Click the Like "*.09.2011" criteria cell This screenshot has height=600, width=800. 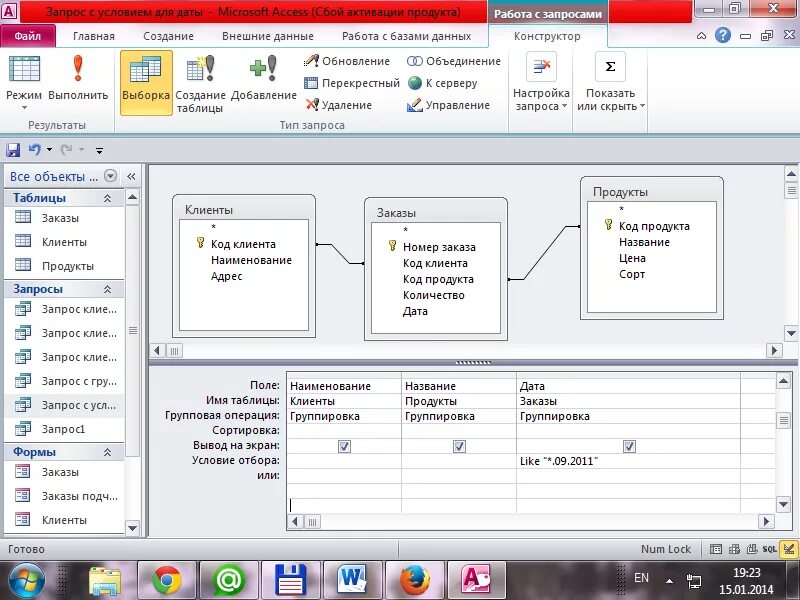point(628,461)
